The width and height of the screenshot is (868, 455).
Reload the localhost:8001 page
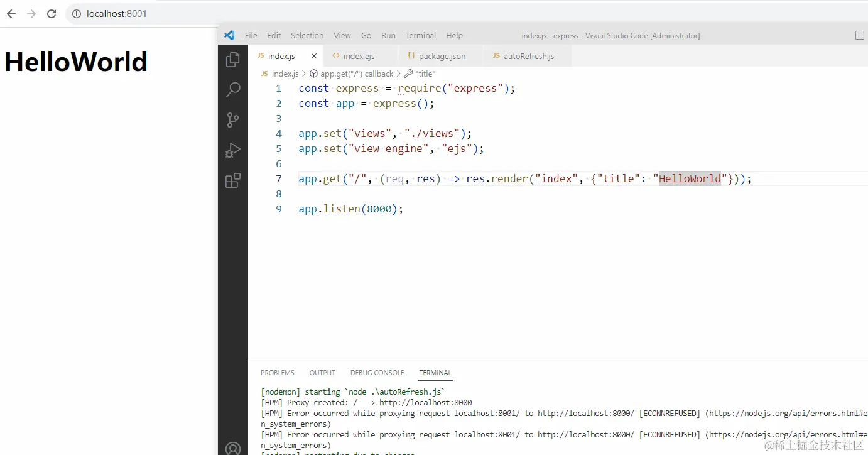pos(52,14)
